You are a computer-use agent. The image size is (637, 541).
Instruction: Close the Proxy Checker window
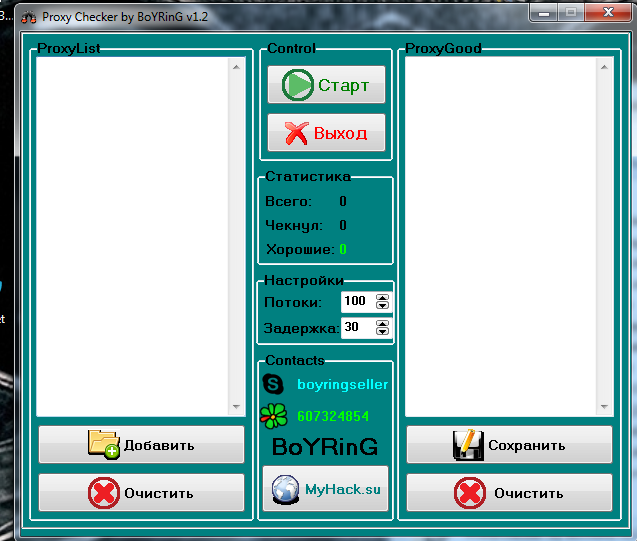pyautogui.click(x=608, y=13)
